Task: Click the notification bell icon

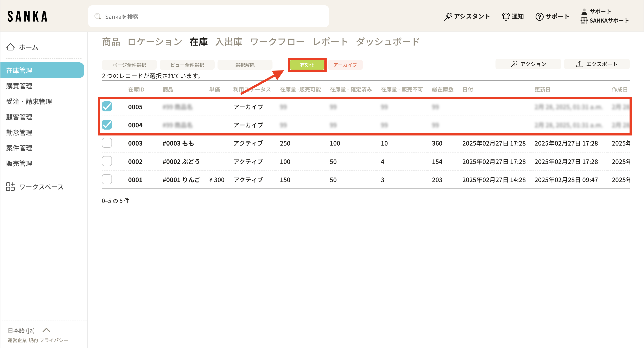Action: (506, 16)
